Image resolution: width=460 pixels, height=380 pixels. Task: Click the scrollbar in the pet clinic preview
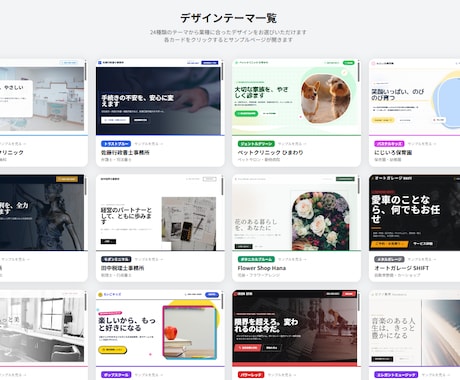(359, 71)
